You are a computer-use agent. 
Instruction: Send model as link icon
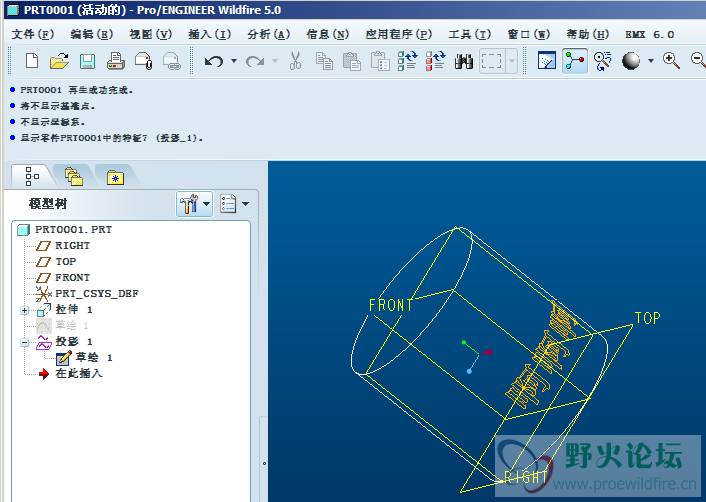click(172, 61)
